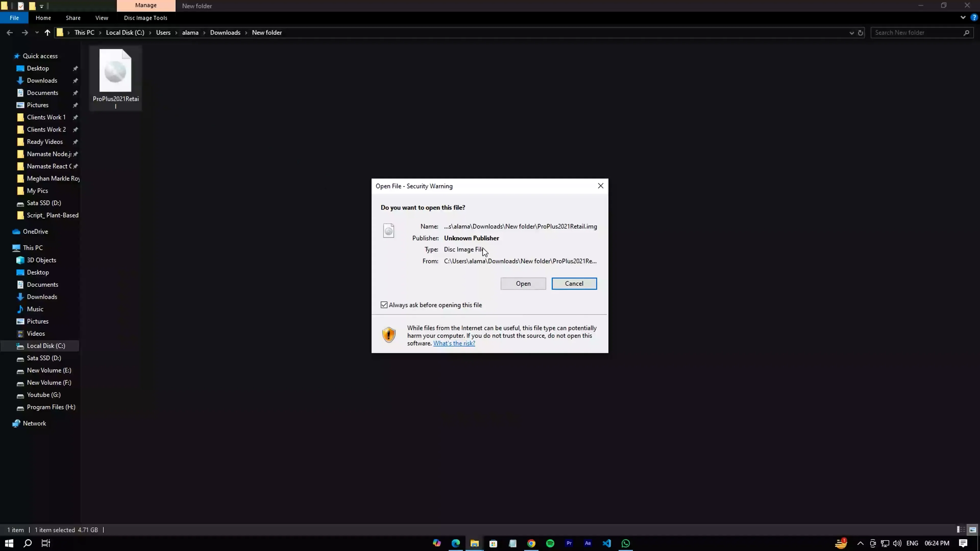Viewport: 980px width, 551px height.
Task: Expand the ribbon with the chevron
Action: pyautogui.click(x=963, y=18)
